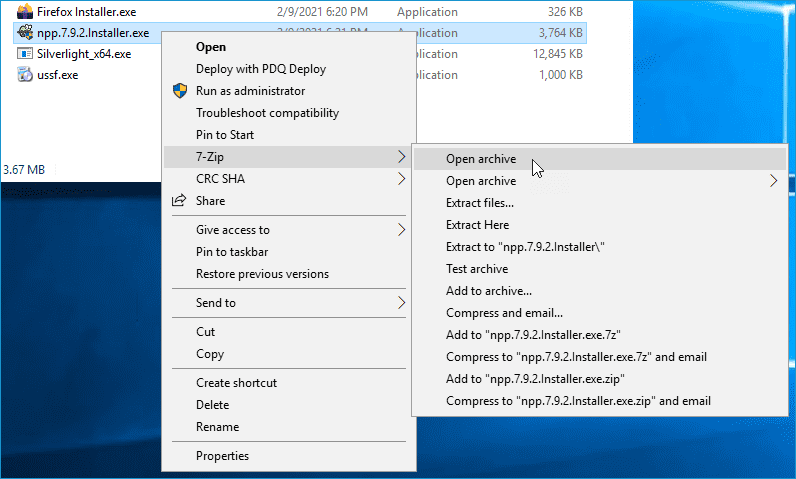796x479 pixels.
Task: Click Application type in Firefox Installer row
Action: click(427, 12)
